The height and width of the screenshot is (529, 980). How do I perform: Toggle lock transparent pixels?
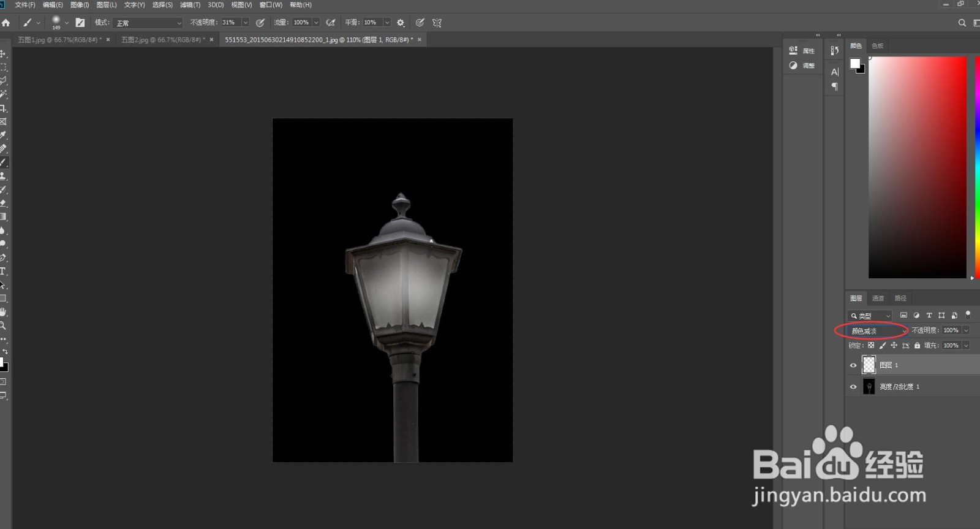coord(871,346)
